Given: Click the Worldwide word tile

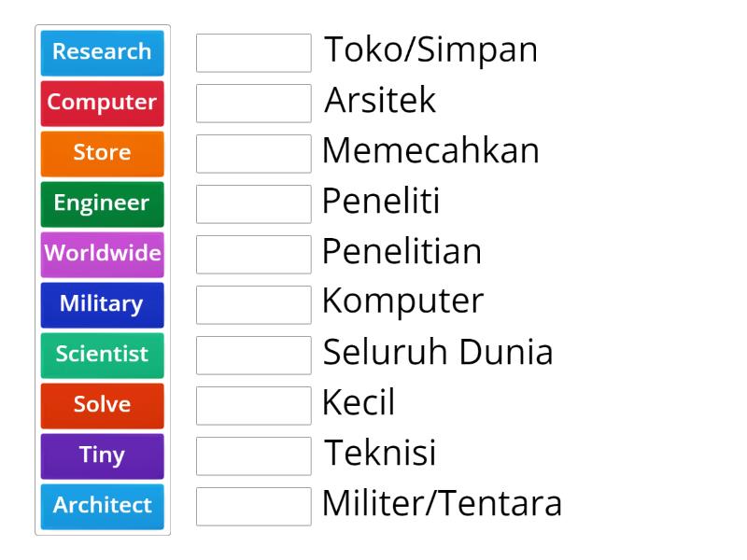Looking at the screenshot, I should [102, 255].
